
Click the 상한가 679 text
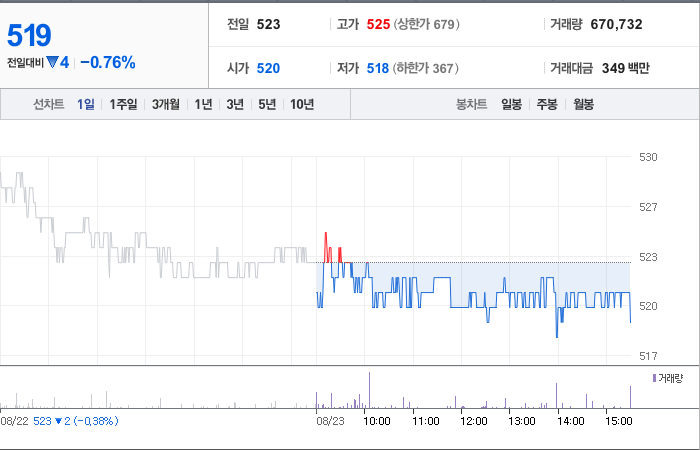pyautogui.click(x=426, y=24)
